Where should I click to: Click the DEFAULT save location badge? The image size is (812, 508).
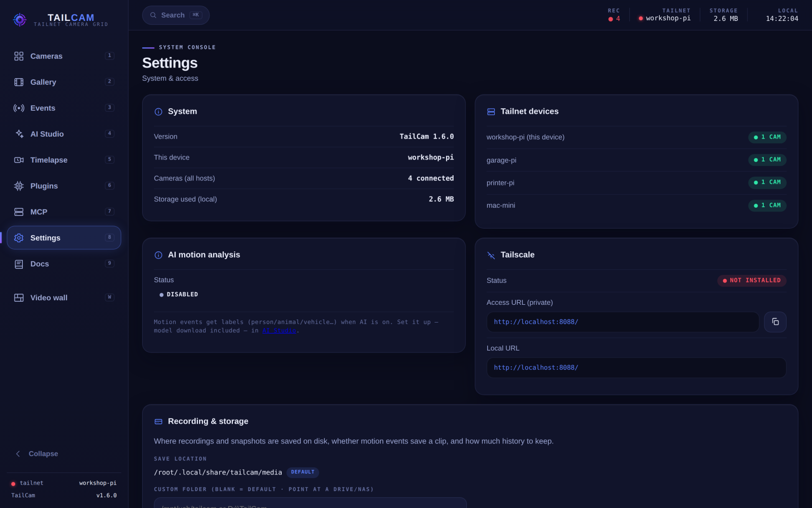pos(302,472)
